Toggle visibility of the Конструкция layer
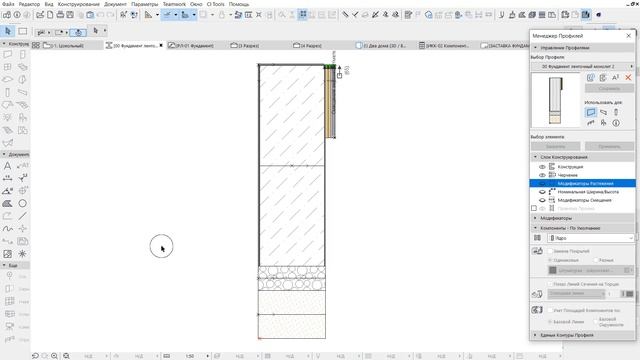This screenshot has height=360, width=640. tap(542, 167)
